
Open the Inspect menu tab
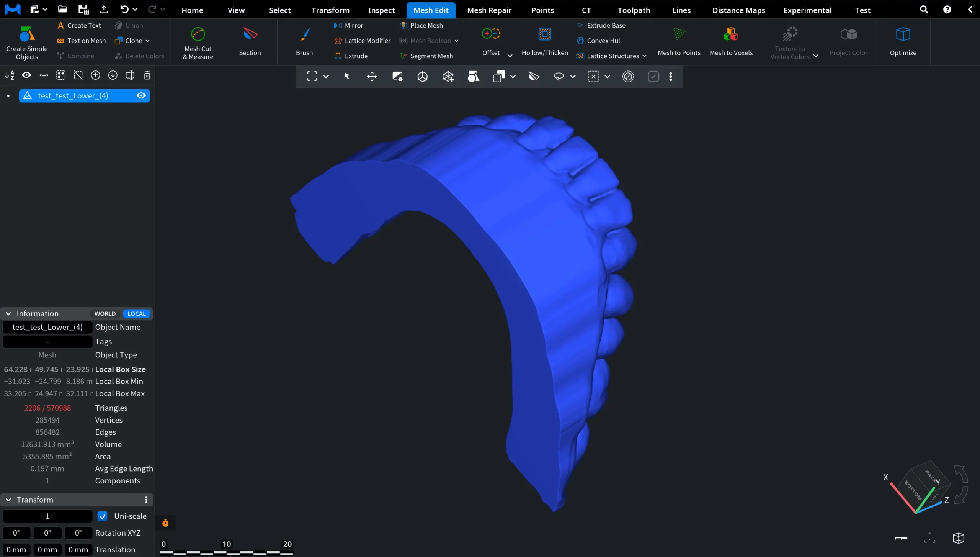(x=381, y=10)
